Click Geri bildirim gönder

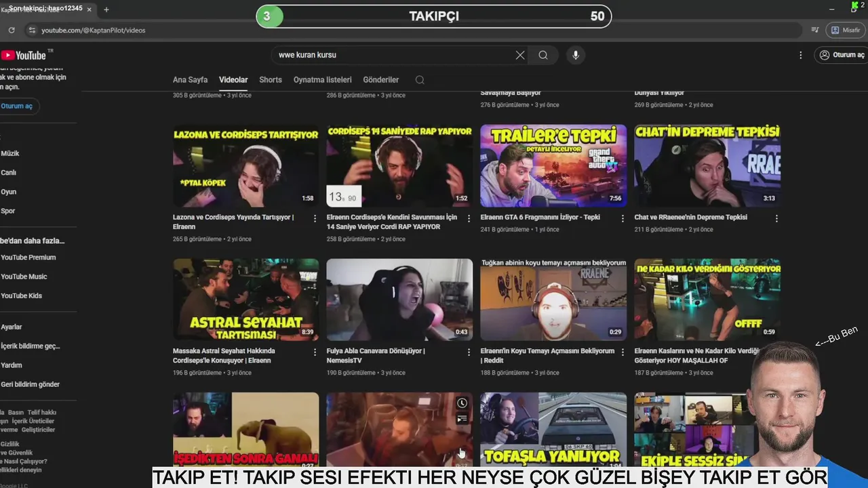[x=31, y=384]
